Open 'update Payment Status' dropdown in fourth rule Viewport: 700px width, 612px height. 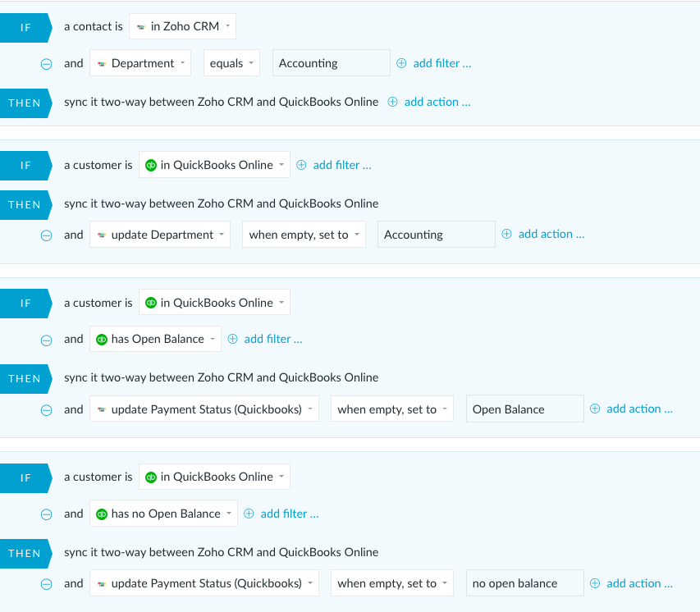204,583
